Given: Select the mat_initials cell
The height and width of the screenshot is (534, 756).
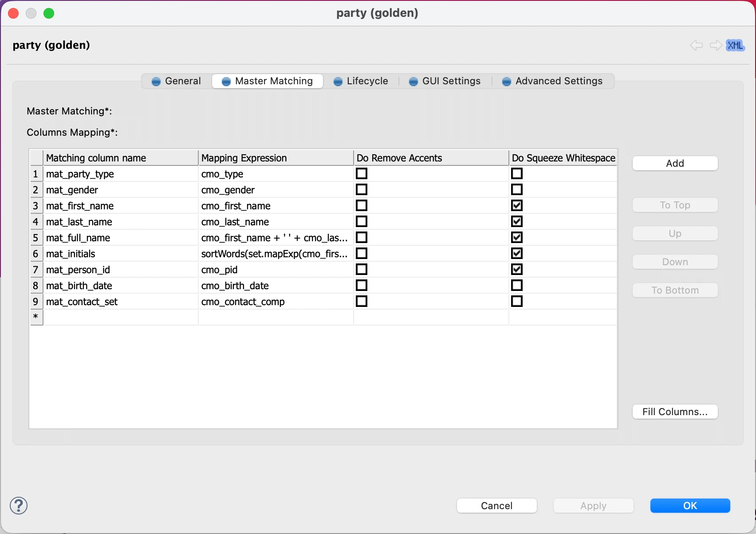Looking at the screenshot, I should coord(121,254).
